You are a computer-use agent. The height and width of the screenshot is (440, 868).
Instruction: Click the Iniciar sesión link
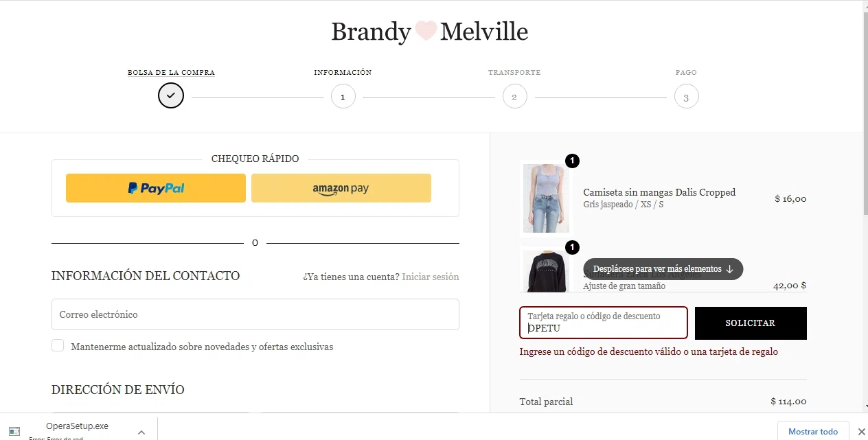430,277
